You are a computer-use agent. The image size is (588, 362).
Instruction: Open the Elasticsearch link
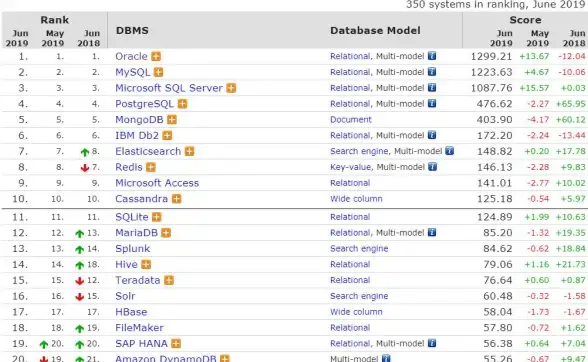[x=148, y=152]
